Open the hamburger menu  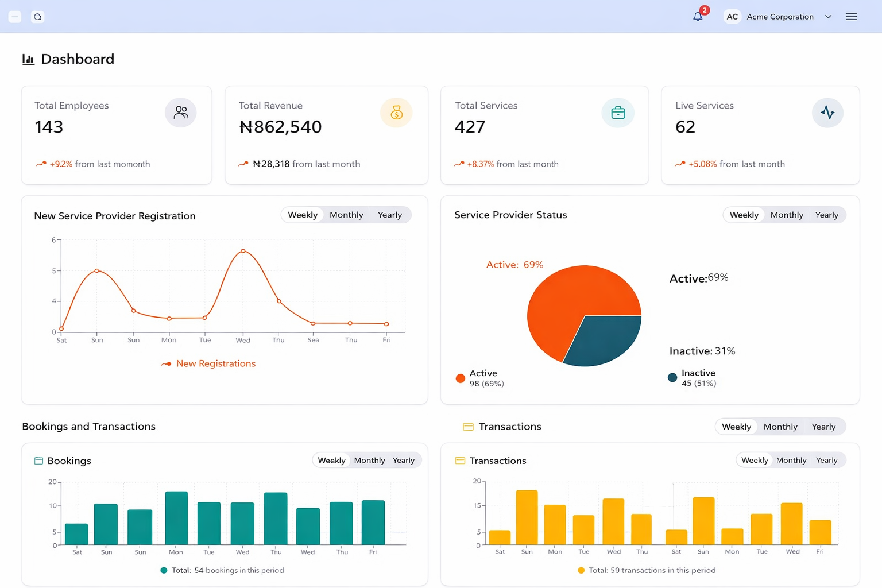(x=852, y=17)
